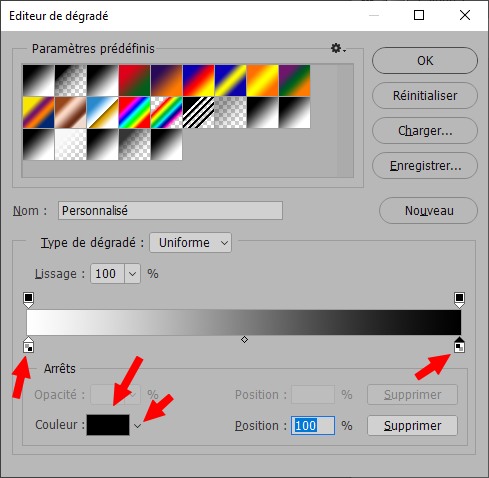Select the orange-yellow-orange gradient preset

(x=263, y=81)
